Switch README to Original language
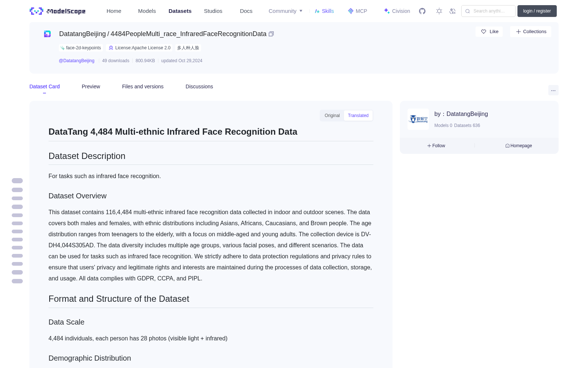 tap(332, 116)
